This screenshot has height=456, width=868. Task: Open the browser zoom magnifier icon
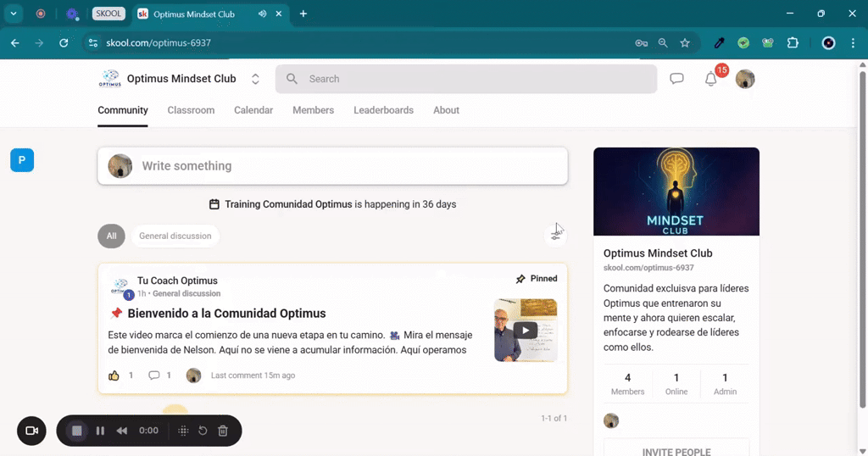[663, 42]
